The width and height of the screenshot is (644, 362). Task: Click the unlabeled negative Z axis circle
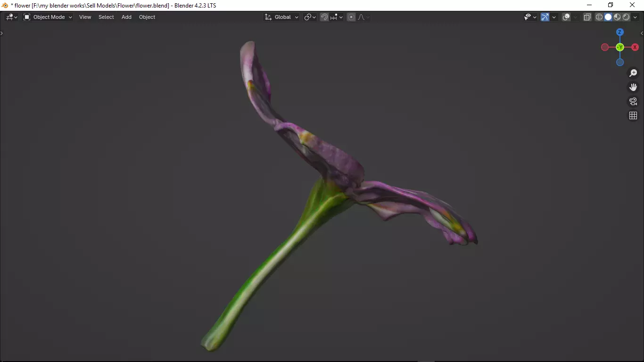[620, 62]
